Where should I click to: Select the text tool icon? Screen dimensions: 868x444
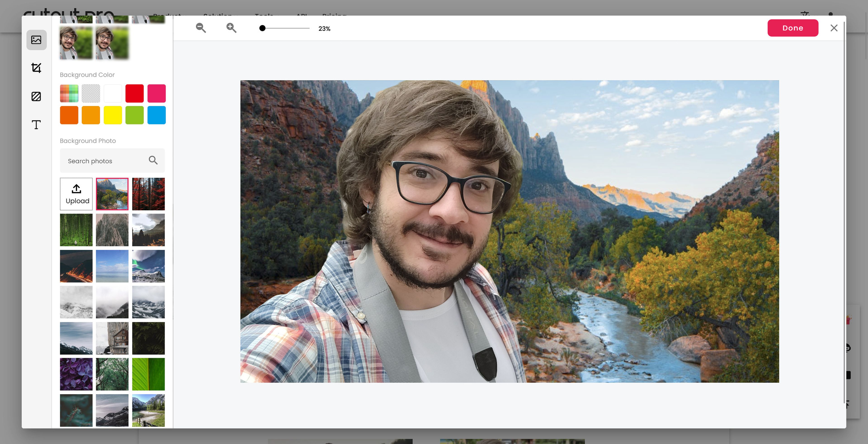(x=36, y=125)
